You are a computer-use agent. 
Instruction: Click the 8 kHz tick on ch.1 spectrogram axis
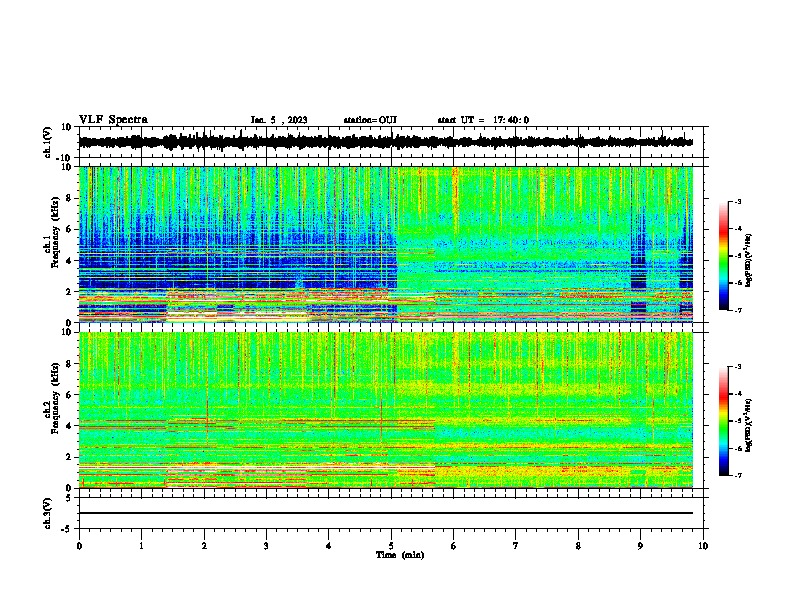click(69, 198)
